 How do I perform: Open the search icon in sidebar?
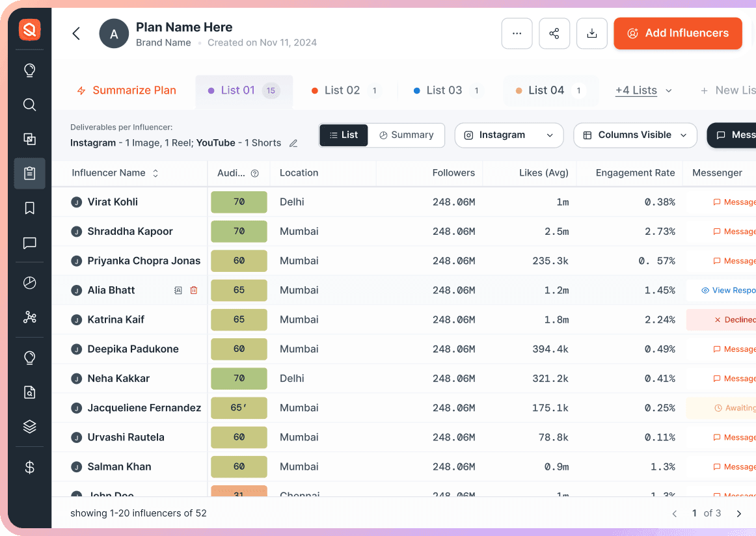(29, 105)
